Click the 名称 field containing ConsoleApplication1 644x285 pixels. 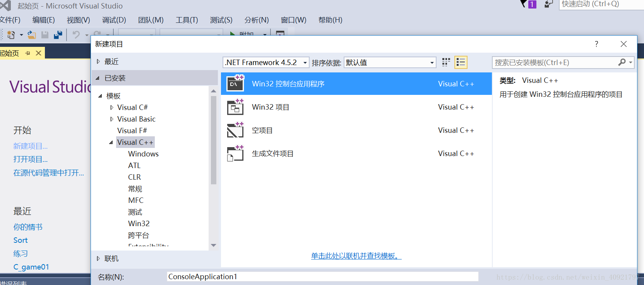[x=323, y=276]
